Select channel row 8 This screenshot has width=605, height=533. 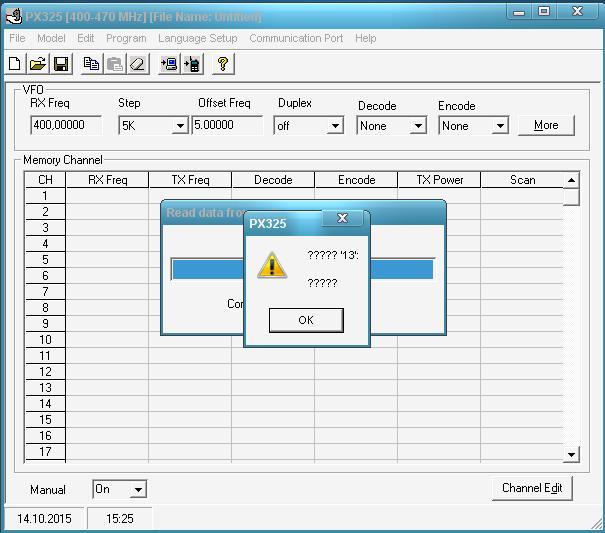coord(45,308)
